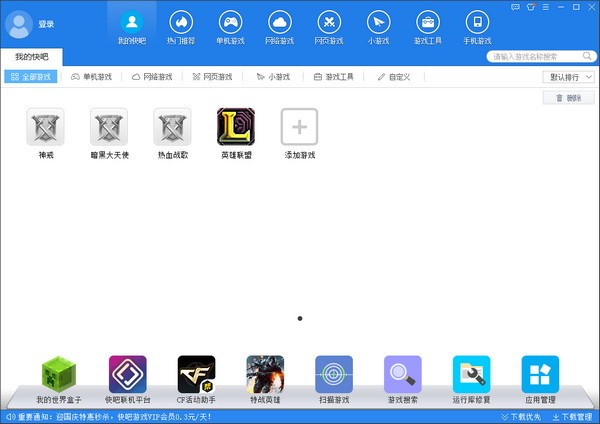This screenshot has height=424, width=600.
Task: Select 单机游戏 filter tab
Action: pos(91,77)
